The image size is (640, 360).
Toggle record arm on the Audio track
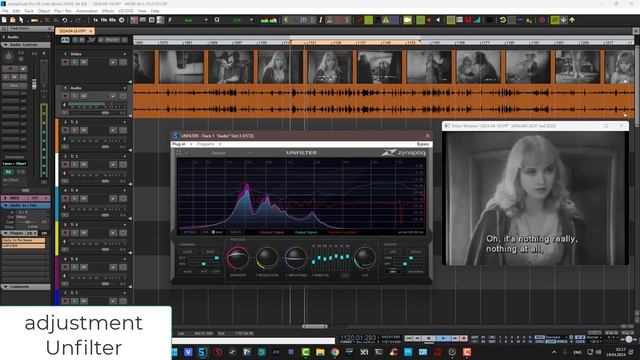click(65, 96)
